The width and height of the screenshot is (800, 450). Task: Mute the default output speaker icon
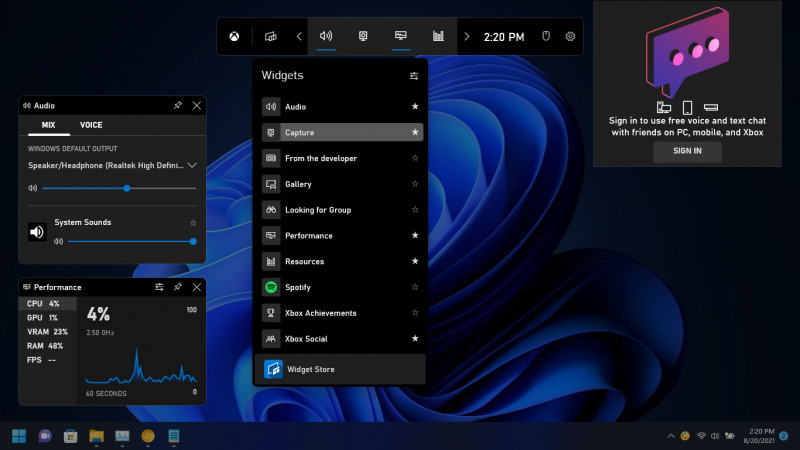[33, 188]
